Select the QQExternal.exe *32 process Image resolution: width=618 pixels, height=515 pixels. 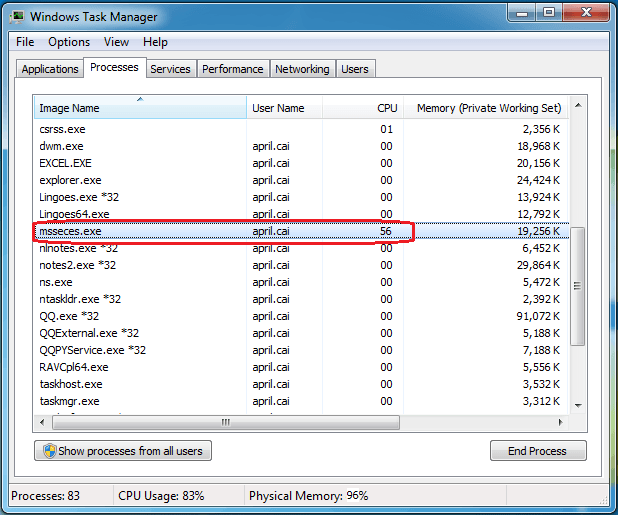tap(301, 333)
